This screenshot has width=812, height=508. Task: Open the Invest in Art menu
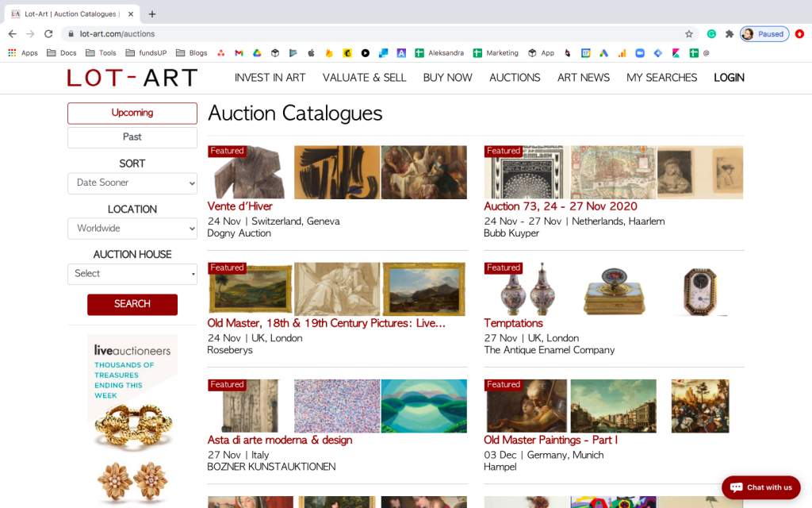(270, 78)
